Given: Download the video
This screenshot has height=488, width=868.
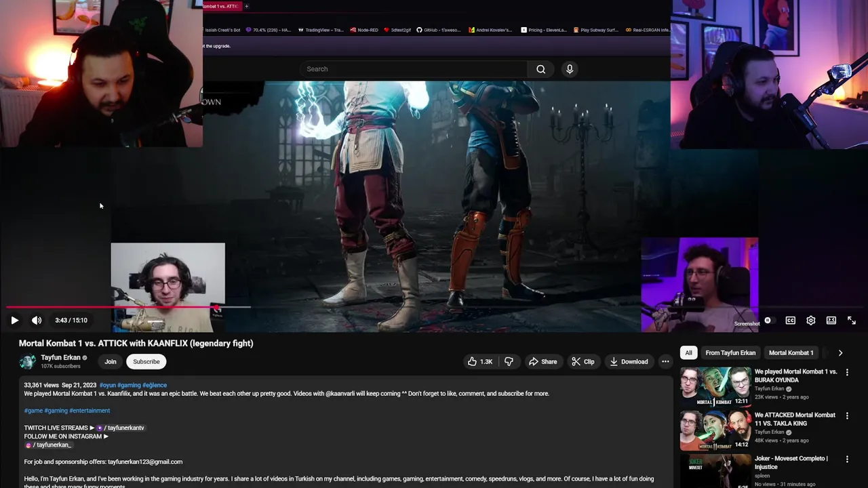Looking at the screenshot, I should (629, 362).
